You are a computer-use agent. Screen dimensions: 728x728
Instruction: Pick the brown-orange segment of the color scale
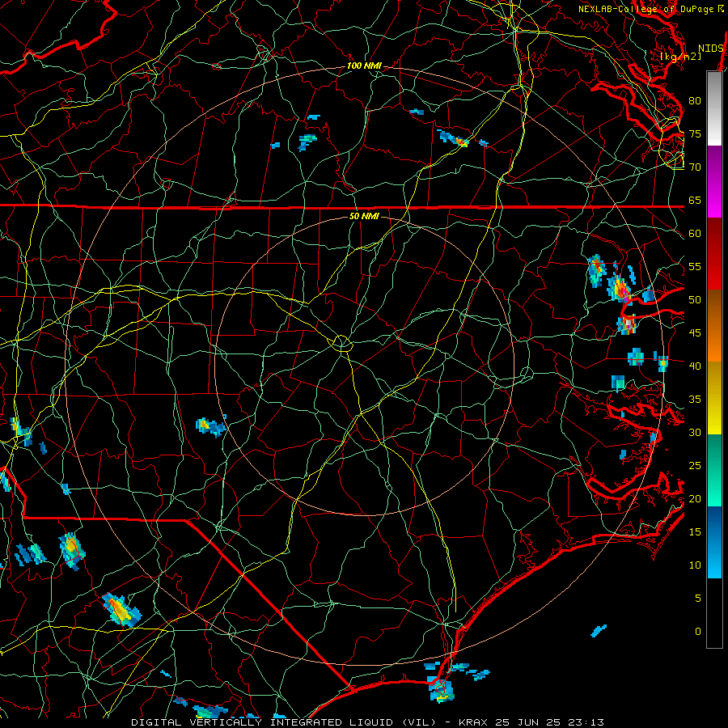click(x=714, y=326)
